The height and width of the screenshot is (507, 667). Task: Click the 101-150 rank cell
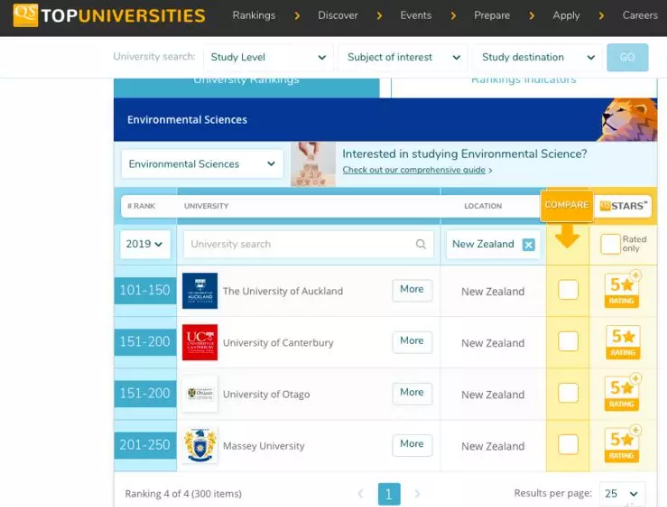pos(145,291)
